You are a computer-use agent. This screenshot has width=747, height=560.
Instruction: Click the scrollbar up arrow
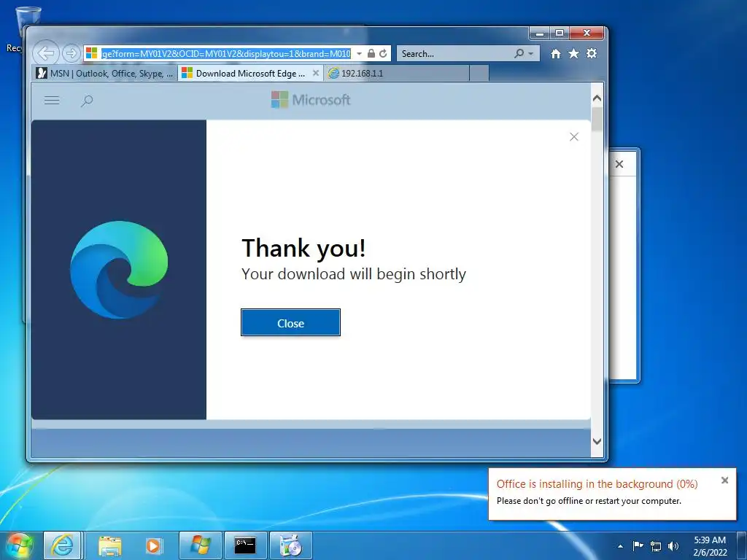point(597,98)
